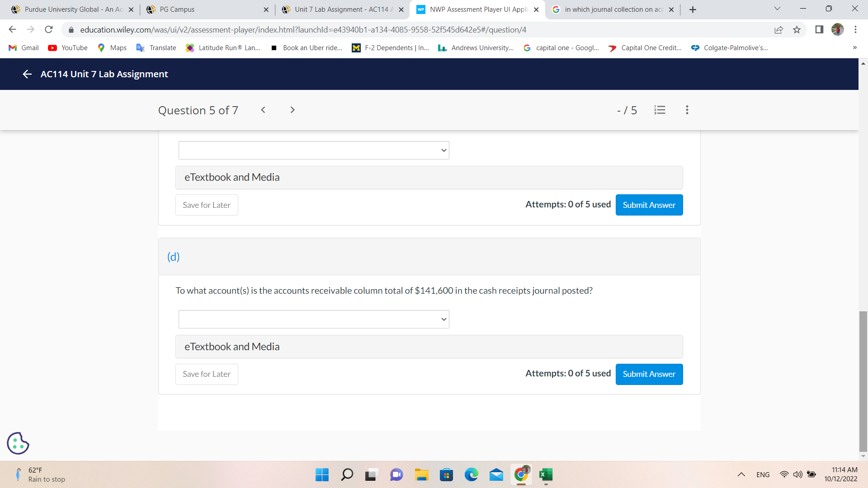Screen dimensions: 868x488
Task: Click the browser reload button
Action: pos(49,30)
